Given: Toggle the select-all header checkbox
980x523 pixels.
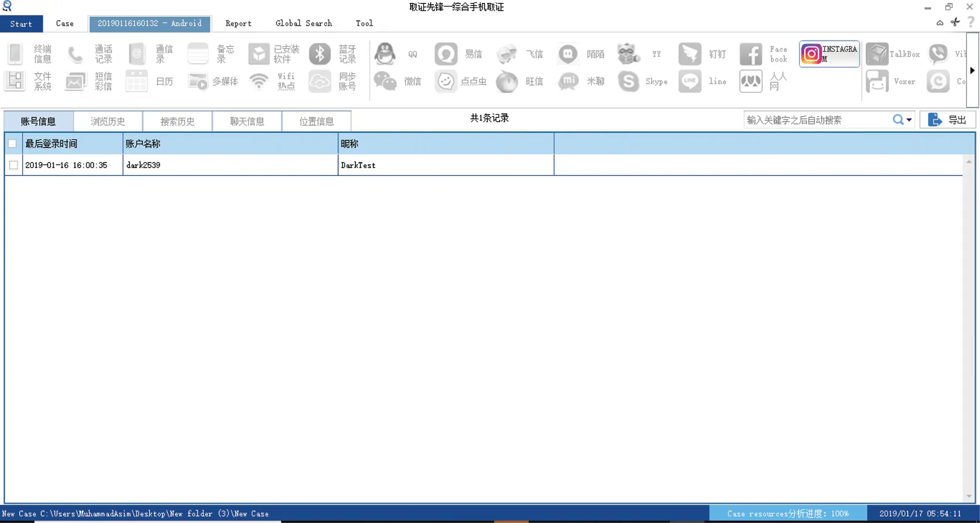Looking at the screenshot, I should (x=13, y=144).
